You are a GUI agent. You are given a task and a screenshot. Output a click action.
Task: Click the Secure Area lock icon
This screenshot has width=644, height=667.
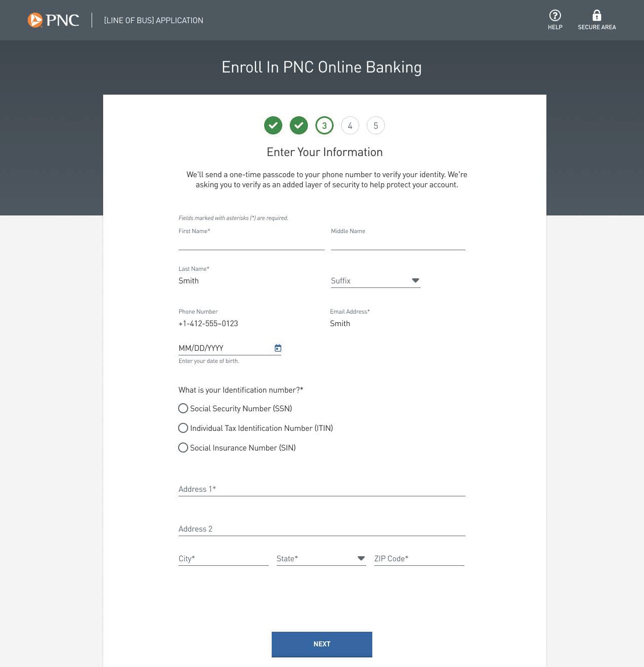pyautogui.click(x=597, y=16)
